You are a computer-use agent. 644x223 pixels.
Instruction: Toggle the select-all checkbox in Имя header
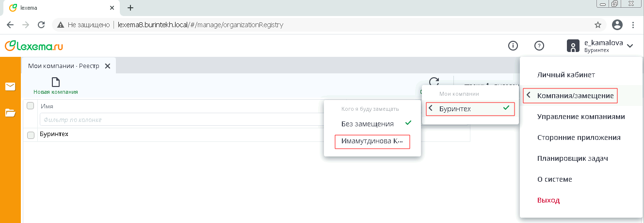pyautogui.click(x=30, y=106)
